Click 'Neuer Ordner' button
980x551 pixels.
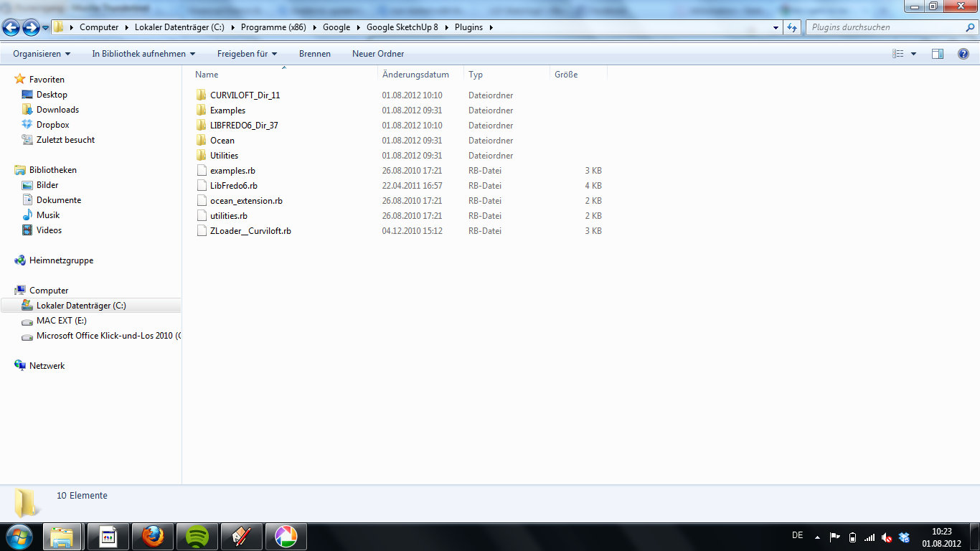(x=378, y=54)
